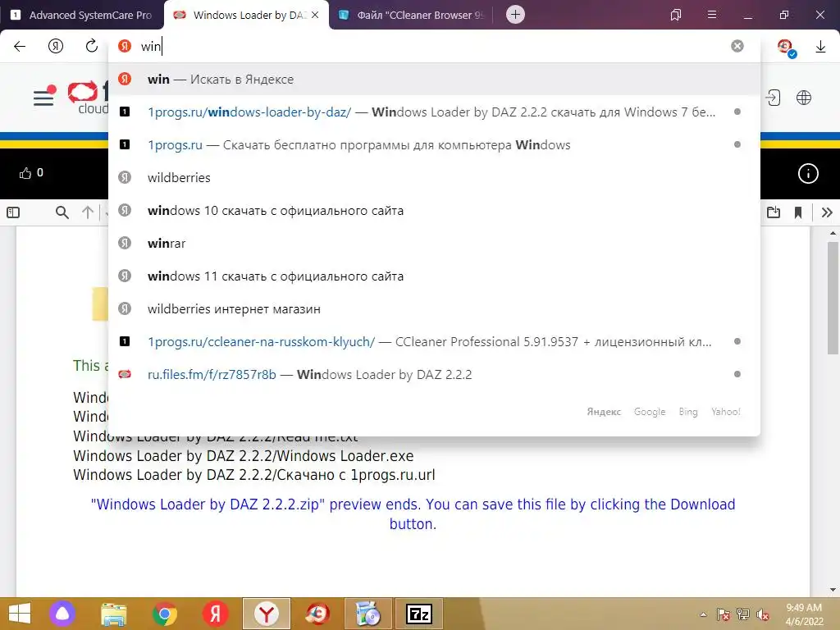Click the files.fm cloud logo

(88, 98)
